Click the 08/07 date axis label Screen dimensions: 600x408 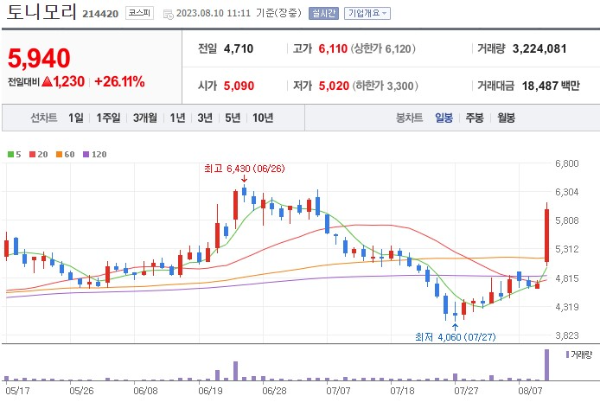coord(530,391)
